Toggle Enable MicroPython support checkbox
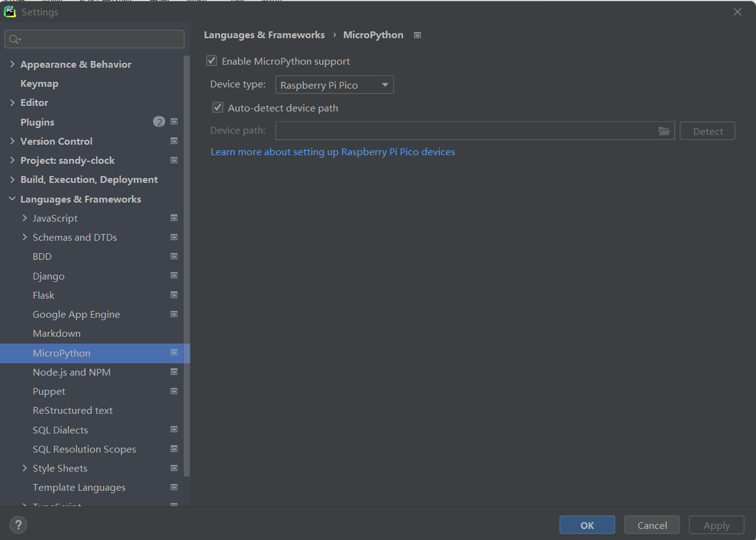 (x=212, y=61)
